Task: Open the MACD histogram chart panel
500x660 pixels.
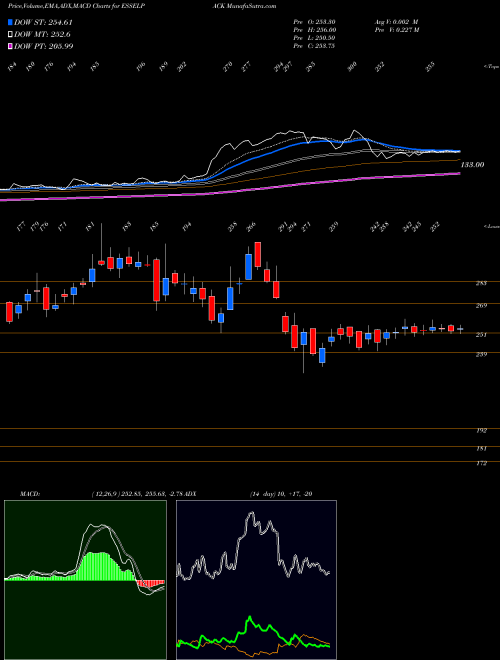Action: click(85, 580)
